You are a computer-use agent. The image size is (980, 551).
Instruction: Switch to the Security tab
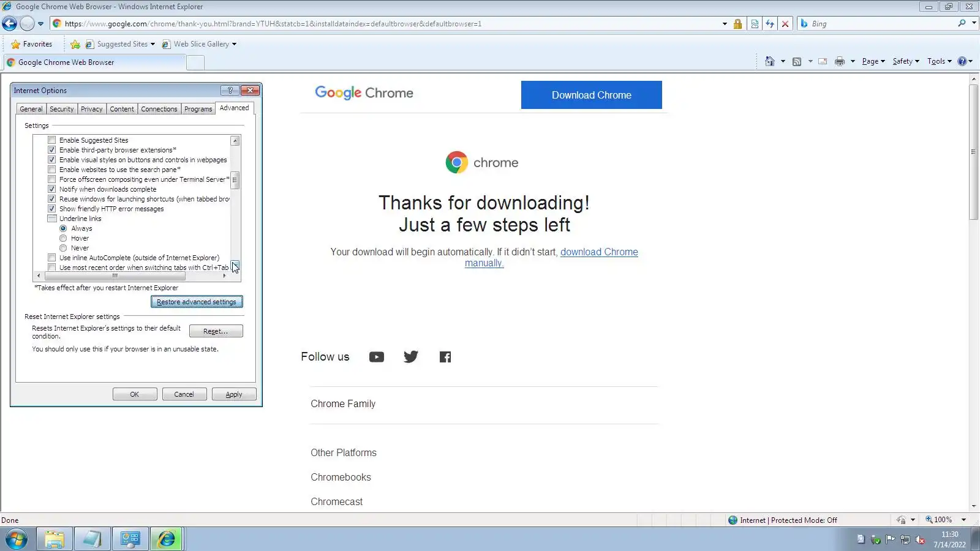click(62, 109)
